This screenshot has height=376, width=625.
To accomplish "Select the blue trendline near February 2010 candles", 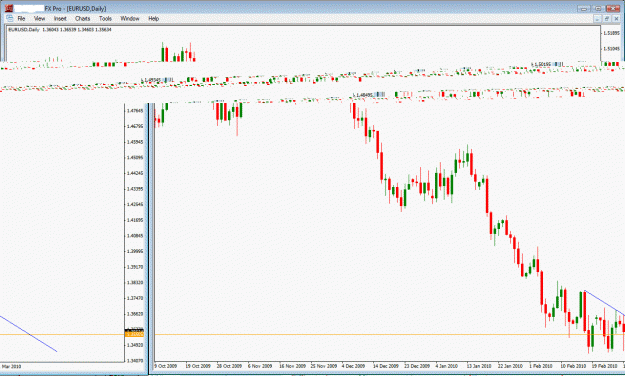I will point(605,303).
